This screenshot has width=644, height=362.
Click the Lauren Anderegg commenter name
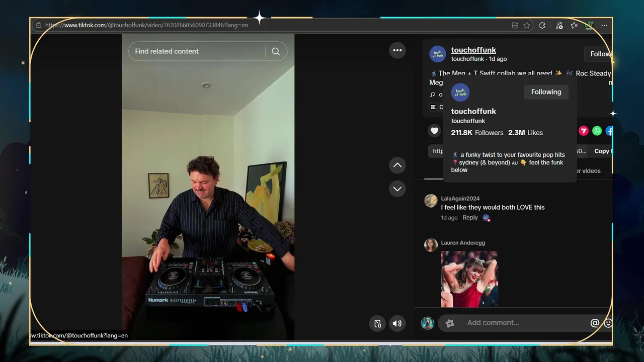point(463,243)
